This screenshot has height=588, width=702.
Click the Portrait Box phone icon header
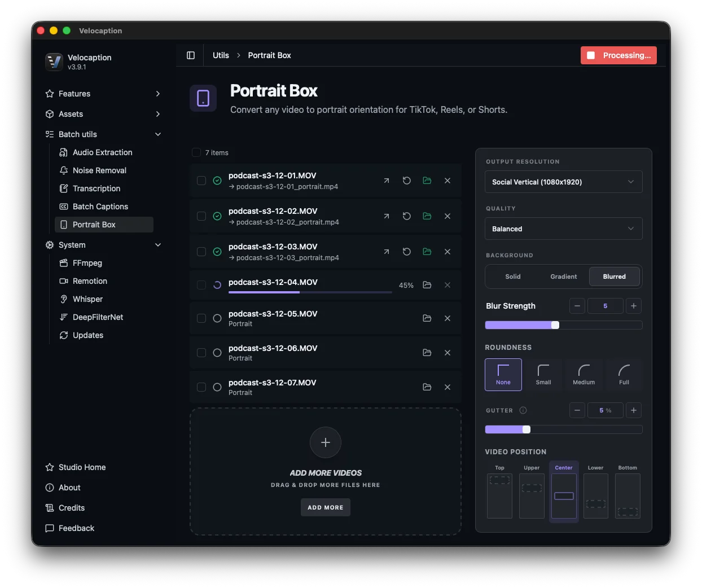pyautogui.click(x=203, y=98)
